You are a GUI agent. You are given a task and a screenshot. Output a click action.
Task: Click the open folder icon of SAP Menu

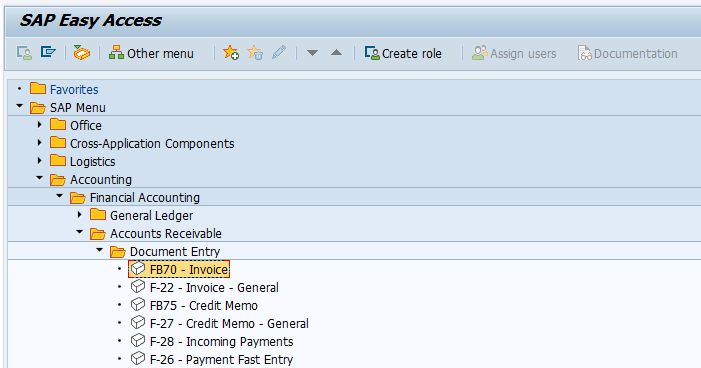38,107
